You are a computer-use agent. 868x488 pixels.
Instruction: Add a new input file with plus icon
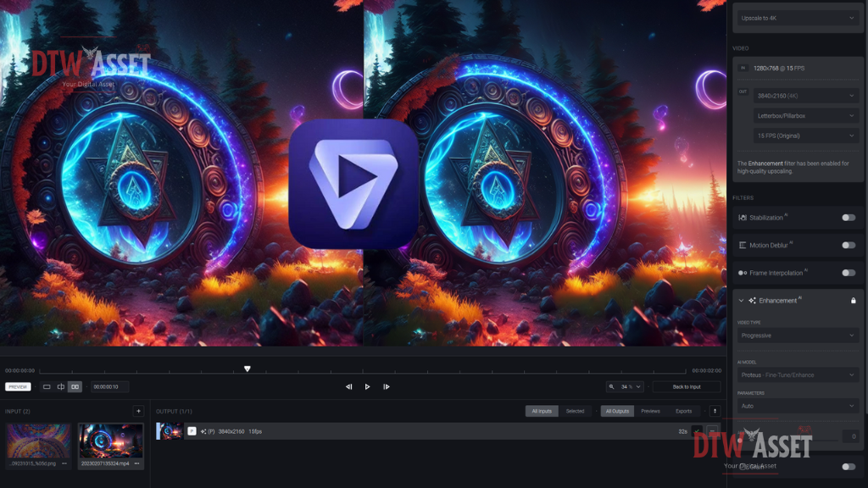pos(138,411)
